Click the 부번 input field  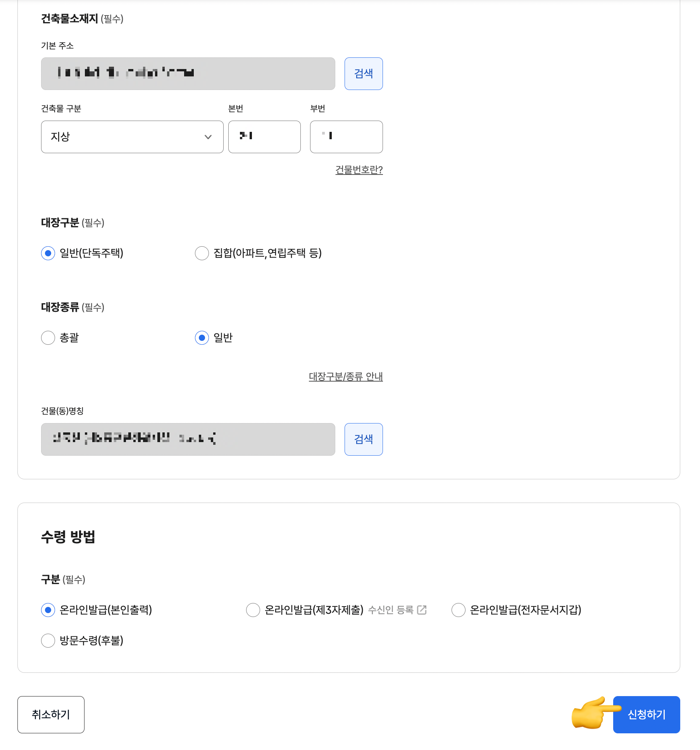346,137
